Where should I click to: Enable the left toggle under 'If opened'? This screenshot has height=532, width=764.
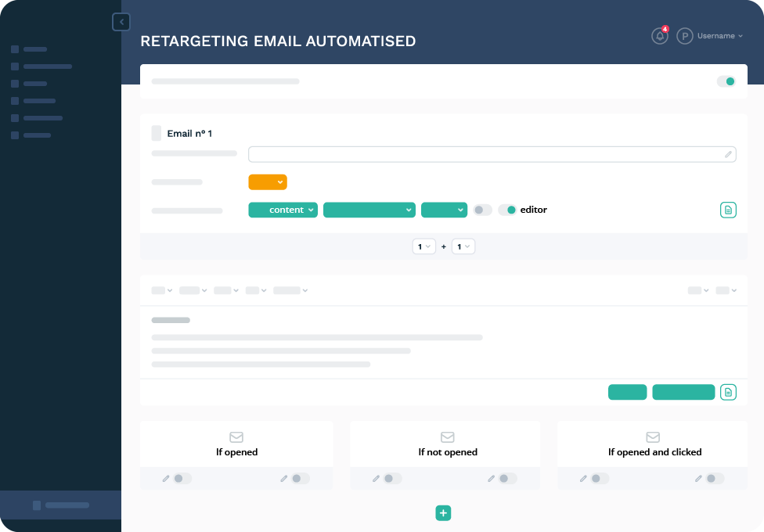(x=182, y=479)
